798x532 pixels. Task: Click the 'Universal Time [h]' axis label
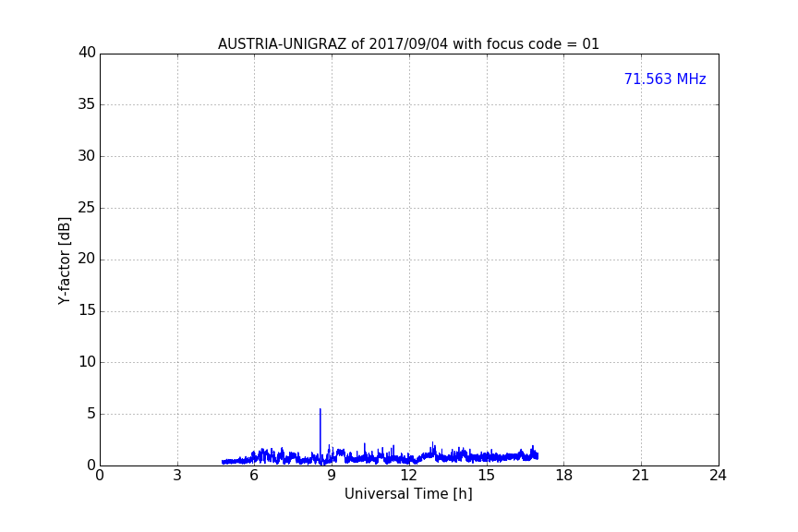pos(408,494)
